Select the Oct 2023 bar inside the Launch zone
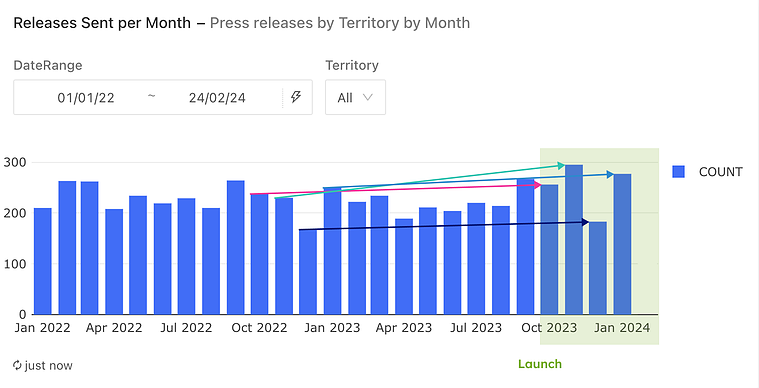The height and width of the screenshot is (388, 759). tap(549, 250)
